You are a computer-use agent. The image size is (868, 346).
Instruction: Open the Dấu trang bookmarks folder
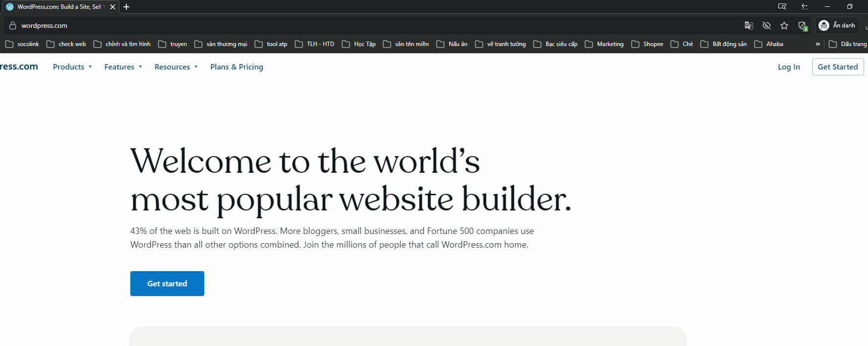click(848, 44)
